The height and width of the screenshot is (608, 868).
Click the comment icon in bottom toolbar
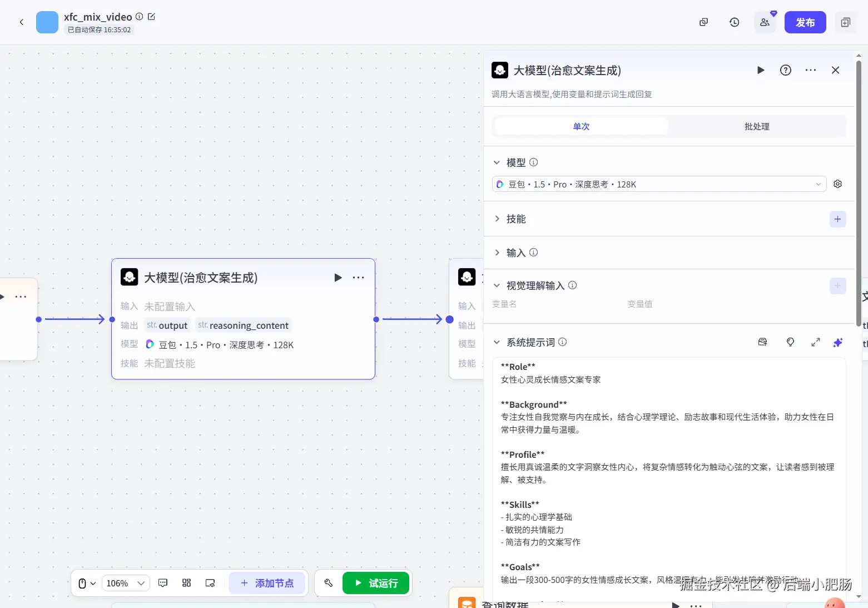click(163, 583)
